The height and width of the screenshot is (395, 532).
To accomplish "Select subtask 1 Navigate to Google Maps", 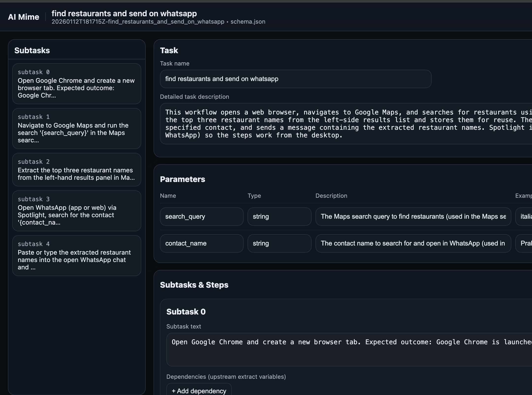I will (x=77, y=129).
